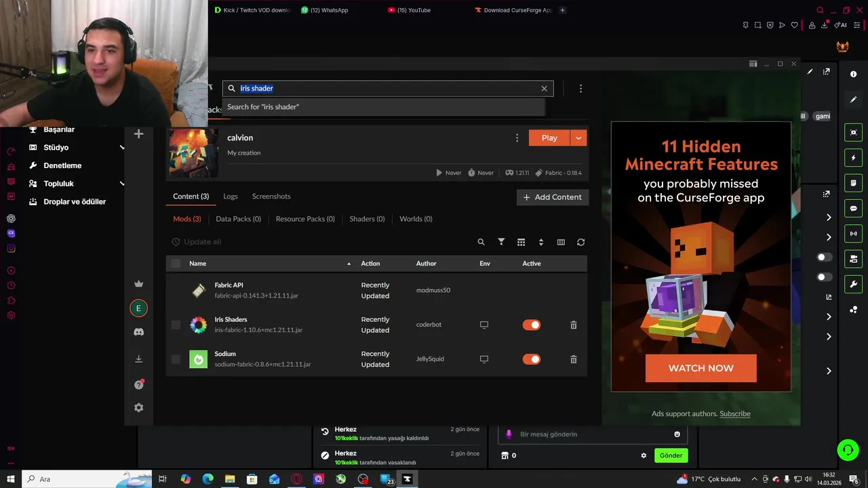This screenshot has height=488, width=868.
Task: Open the Kick wrench tools icon
Action: pos(854,284)
